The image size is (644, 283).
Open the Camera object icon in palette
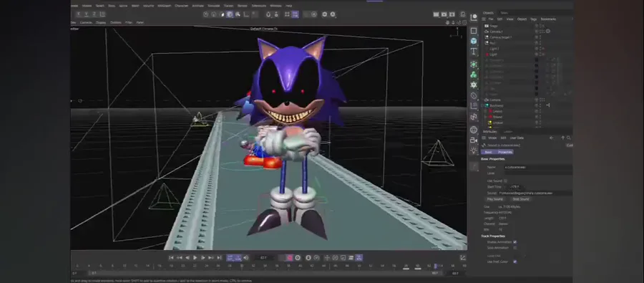474,140
